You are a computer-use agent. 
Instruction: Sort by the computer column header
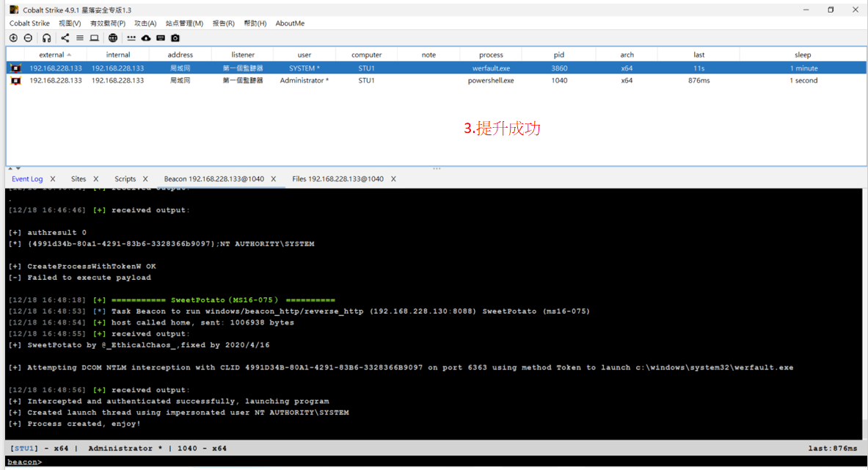pos(366,55)
